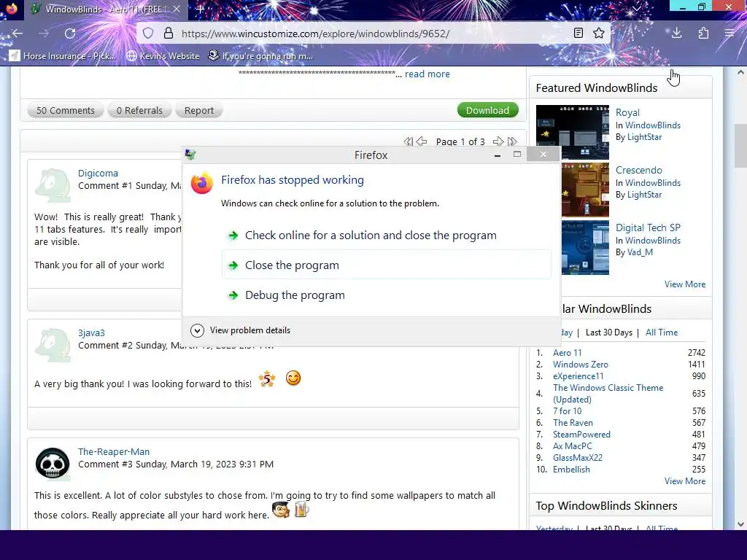
Task: Expand the list all tabs chevron
Action: [x=636, y=9]
